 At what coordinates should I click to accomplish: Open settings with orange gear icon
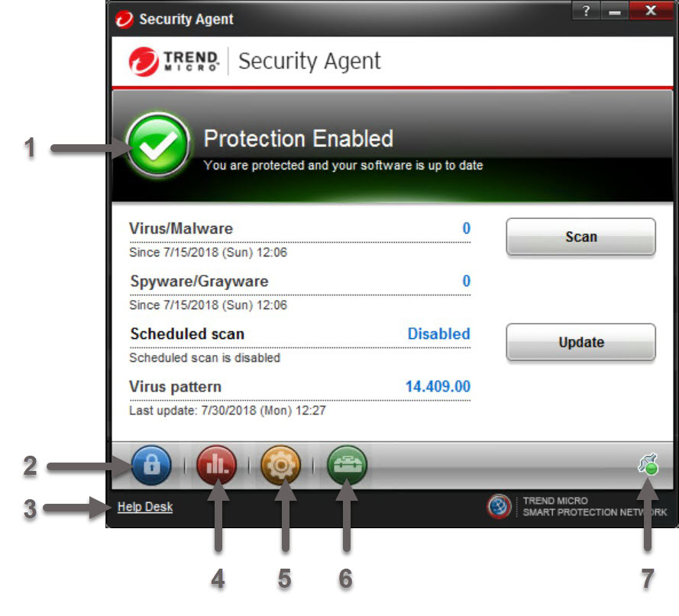[280, 465]
